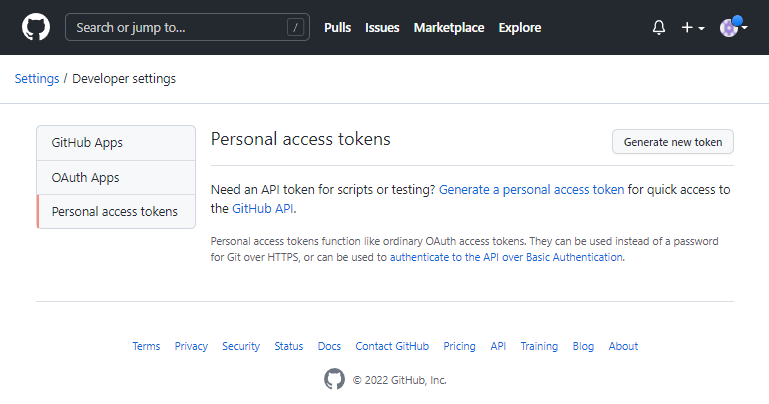Click the Generate new token button
Viewport: 769px width, 404px height.
click(x=673, y=142)
